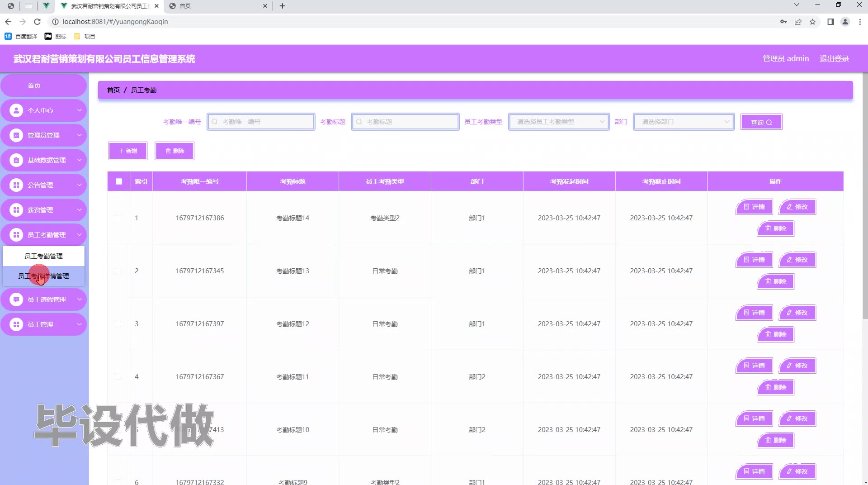Click the 新增 add button
Image resolution: width=868 pixels, height=485 pixels.
[128, 151]
